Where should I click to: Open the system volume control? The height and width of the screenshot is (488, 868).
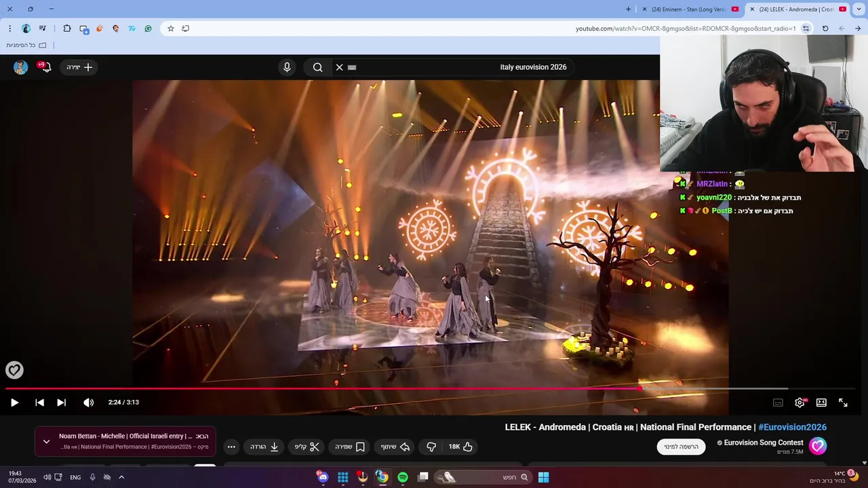click(47, 477)
